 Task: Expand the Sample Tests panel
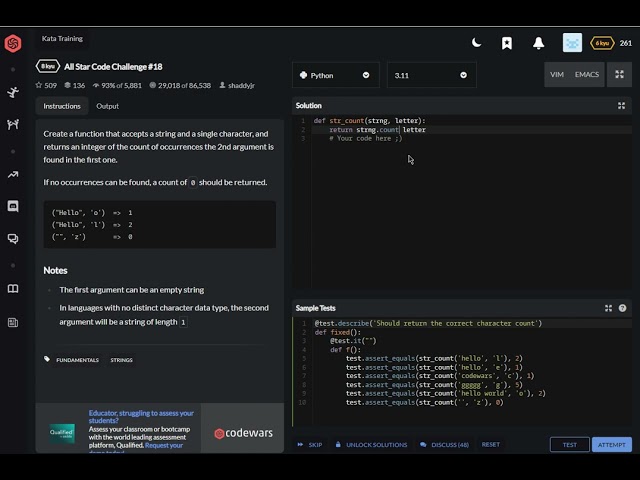(608, 308)
